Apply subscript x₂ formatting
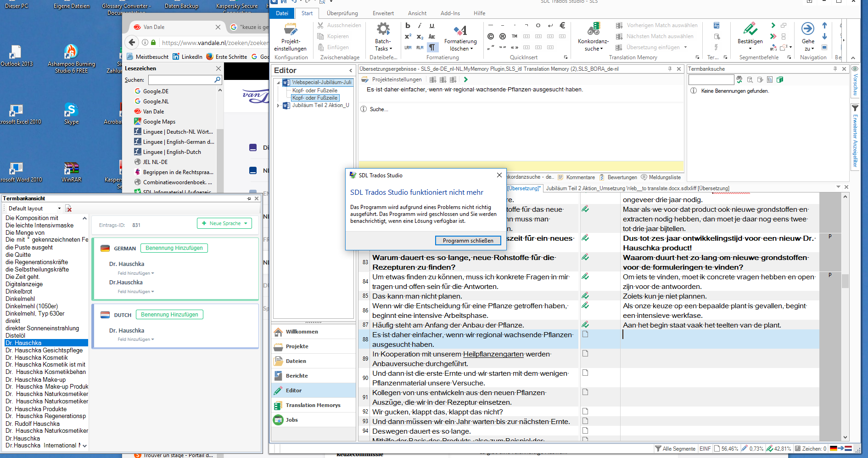 point(420,36)
